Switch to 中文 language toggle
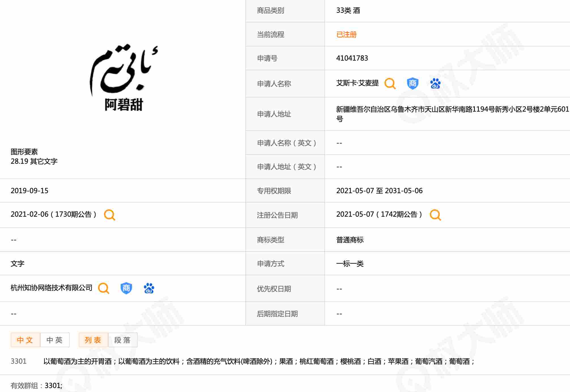This screenshot has width=570, height=392. (25, 340)
